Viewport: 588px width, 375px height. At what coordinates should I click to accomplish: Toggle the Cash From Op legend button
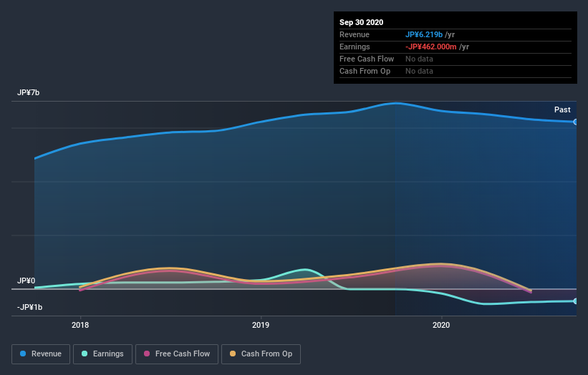click(x=261, y=354)
